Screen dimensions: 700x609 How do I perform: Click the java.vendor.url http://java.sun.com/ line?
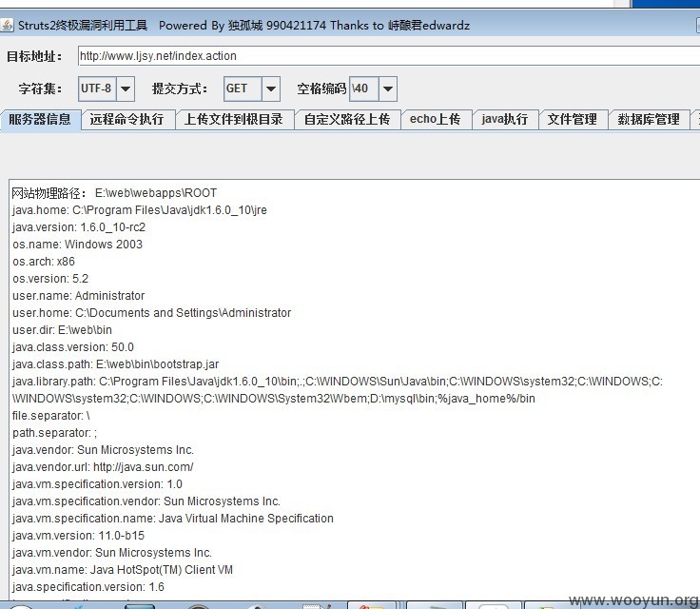coord(103,467)
